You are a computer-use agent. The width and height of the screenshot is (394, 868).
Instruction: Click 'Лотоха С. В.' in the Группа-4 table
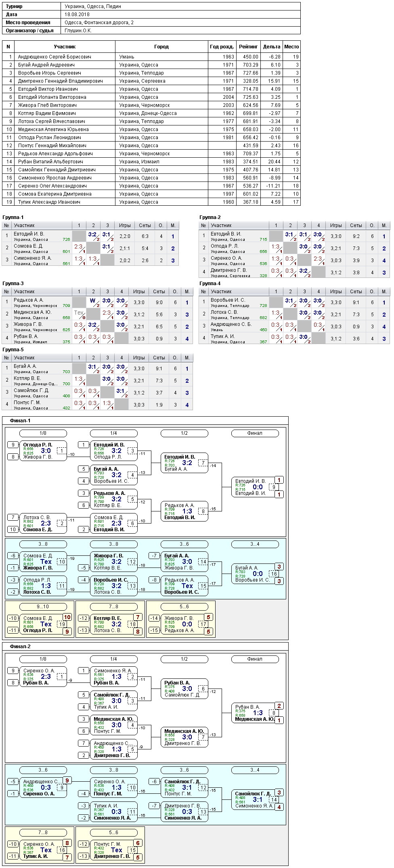pos(224,312)
